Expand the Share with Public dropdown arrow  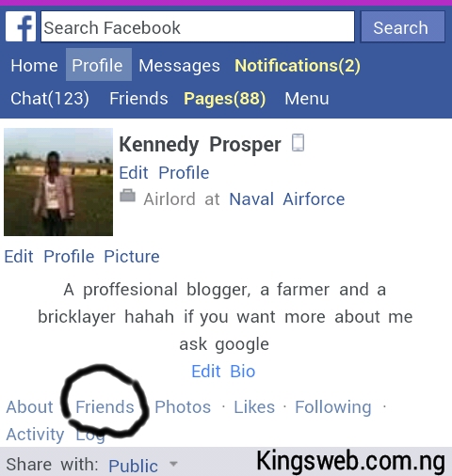[173, 463]
